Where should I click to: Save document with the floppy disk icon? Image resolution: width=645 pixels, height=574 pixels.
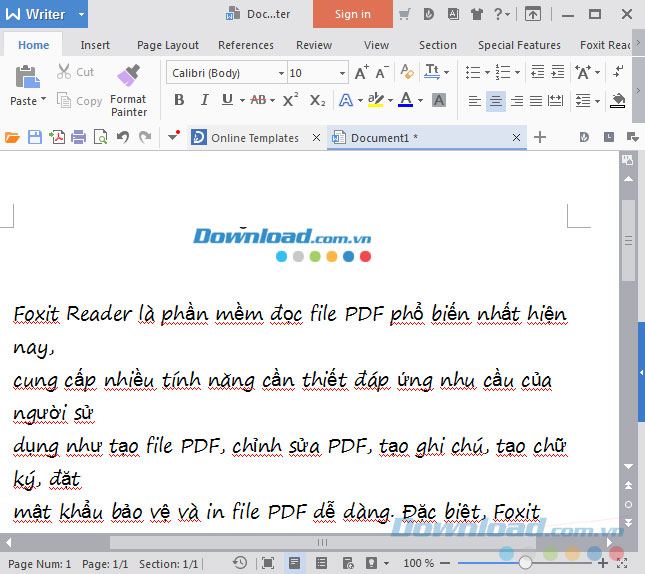(35, 137)
